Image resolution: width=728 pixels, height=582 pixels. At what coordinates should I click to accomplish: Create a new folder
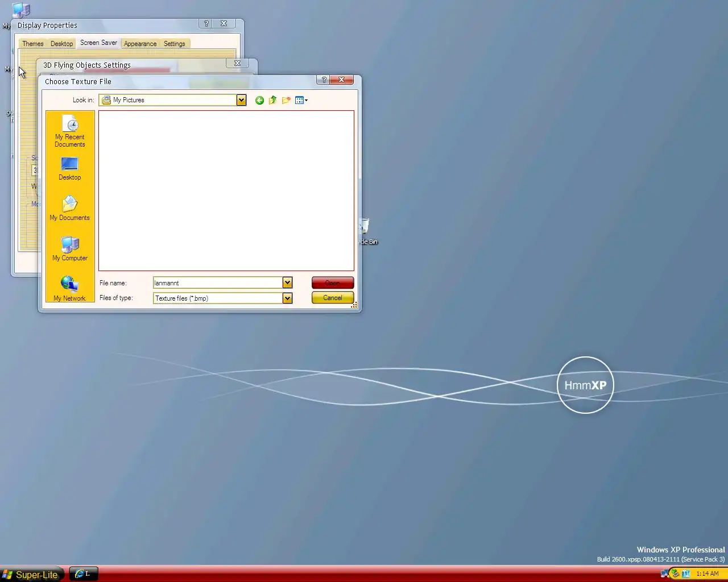point(286,100)
